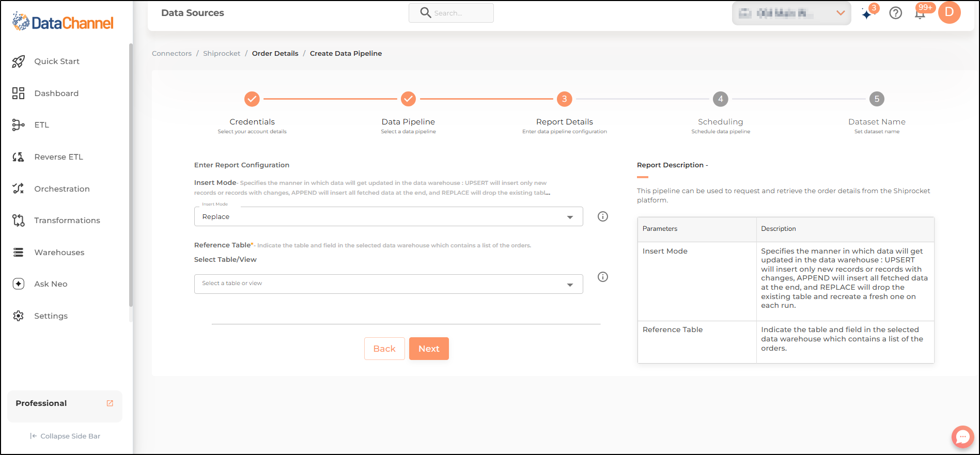Image resolution: width=980 pixels, height=455 pixels.
Task: Click the Professional plan card
Action: pos(65,406)
